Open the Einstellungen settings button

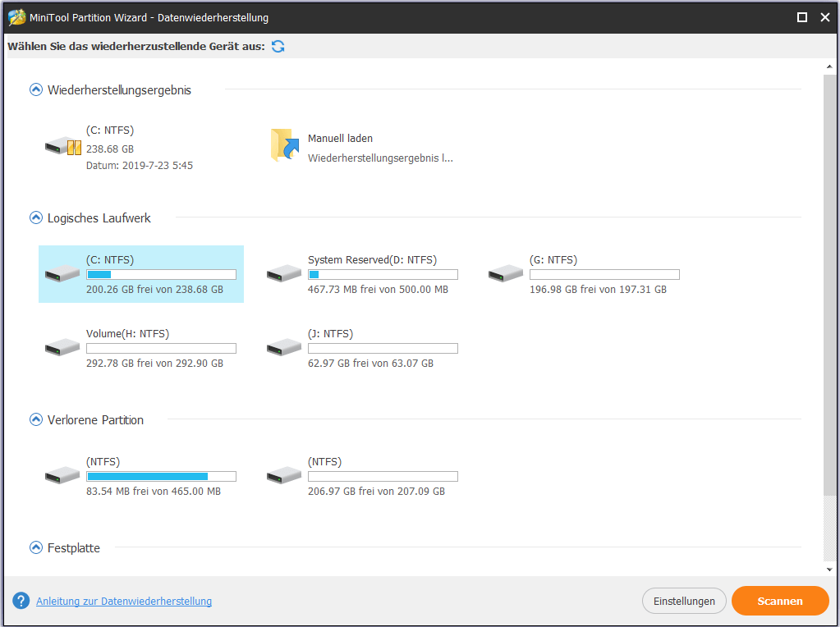click(684, 601)
